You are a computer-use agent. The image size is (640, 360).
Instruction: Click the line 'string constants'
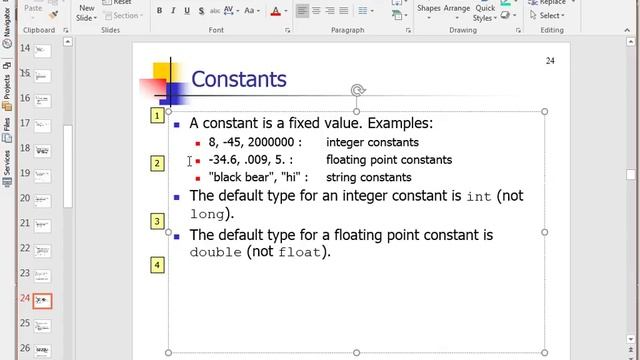(369, 177)
